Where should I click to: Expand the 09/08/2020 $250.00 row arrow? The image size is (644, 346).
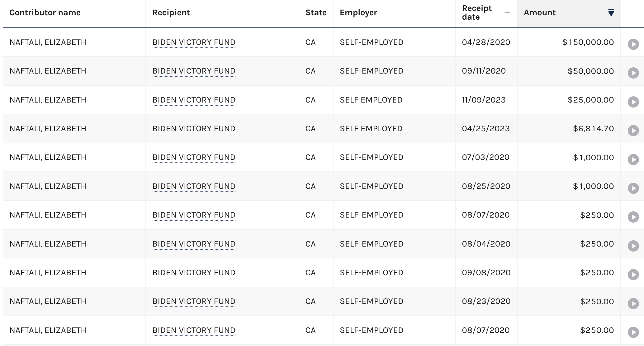(x=633, y=275)
